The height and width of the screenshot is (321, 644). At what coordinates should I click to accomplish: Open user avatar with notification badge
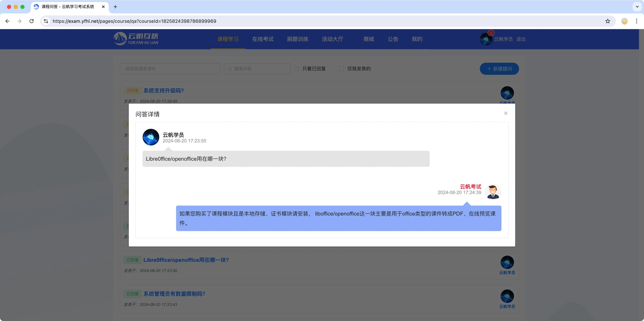coord(486,39)
